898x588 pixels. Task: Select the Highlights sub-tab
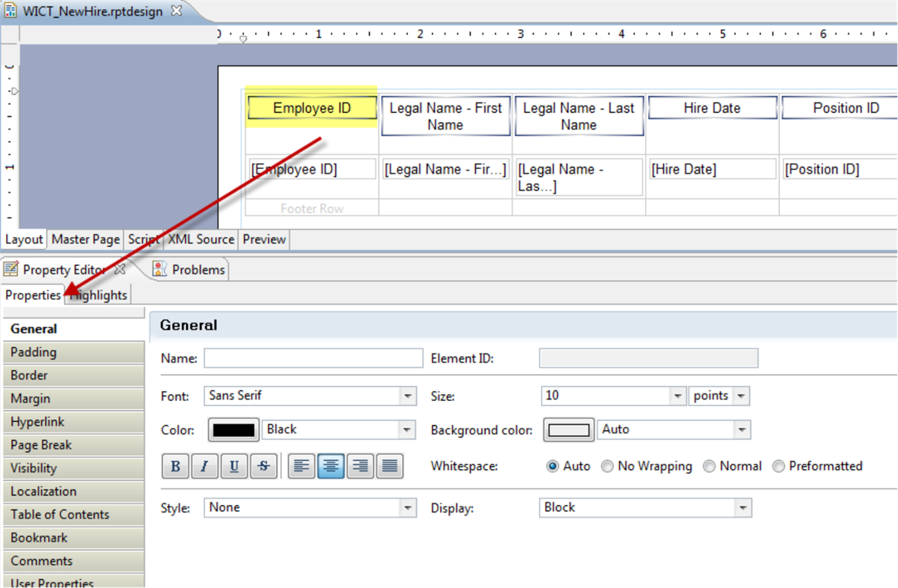(x=99, y=295)
